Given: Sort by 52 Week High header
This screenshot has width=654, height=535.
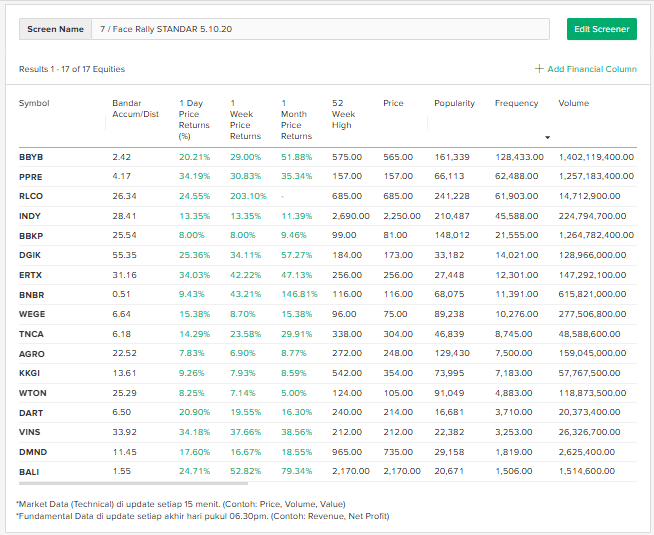Looking at the screenshot, I should [x=344, y=114].
